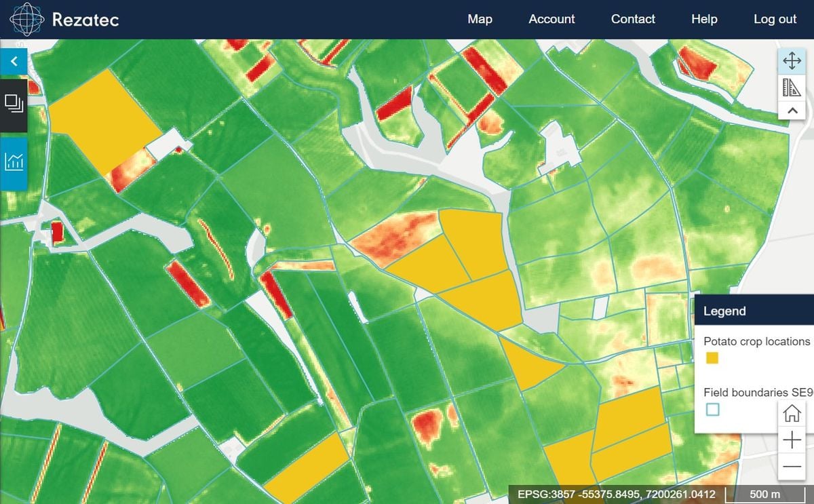
Task: Click the Rezatec brand name
Action: pyautogui.click(x=85, y=20)
